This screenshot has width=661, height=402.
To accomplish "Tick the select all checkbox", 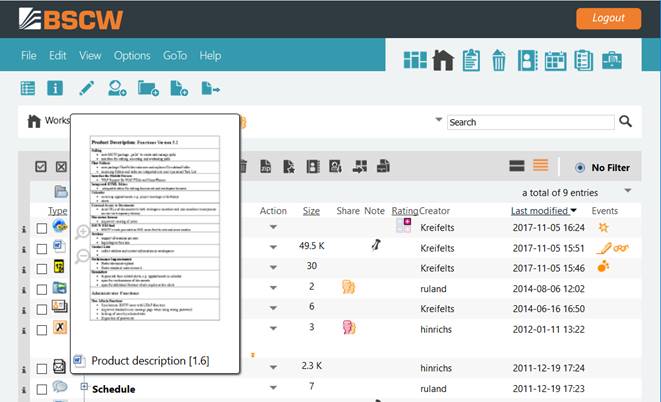I will pos(41,167).
